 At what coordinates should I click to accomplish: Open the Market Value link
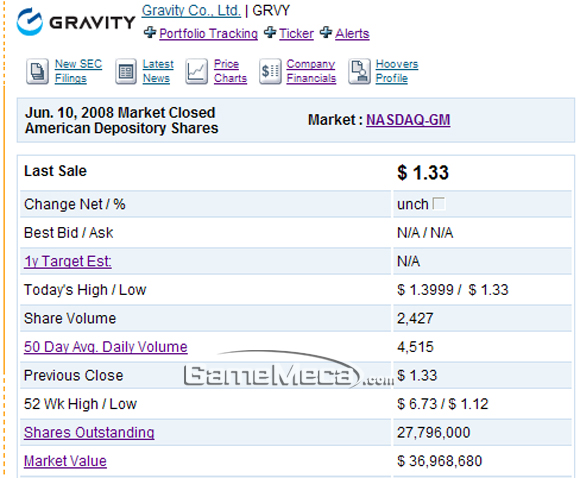[65, 461]
